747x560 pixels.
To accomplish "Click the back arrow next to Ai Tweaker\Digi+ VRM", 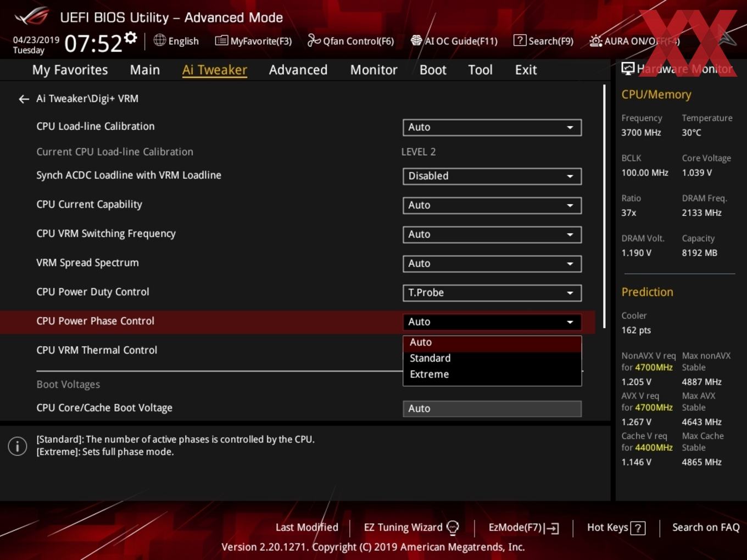I will 24,99.
